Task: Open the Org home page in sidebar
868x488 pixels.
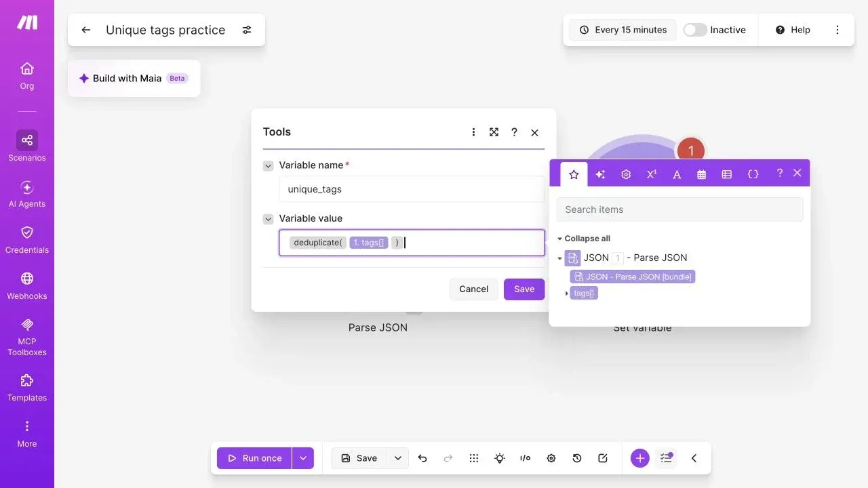Action: click(27, 76)
